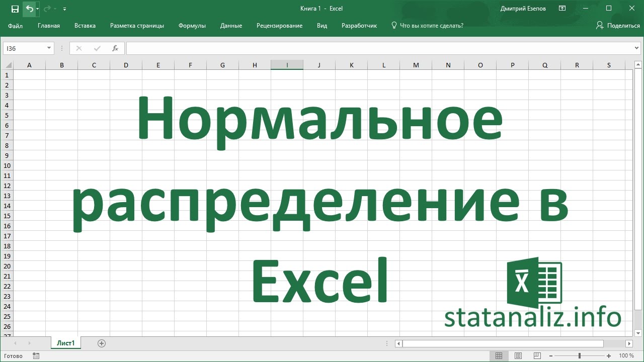Select column A header
Screen dimensions: 644x362
pyautogui.click(x=29, y=65)
